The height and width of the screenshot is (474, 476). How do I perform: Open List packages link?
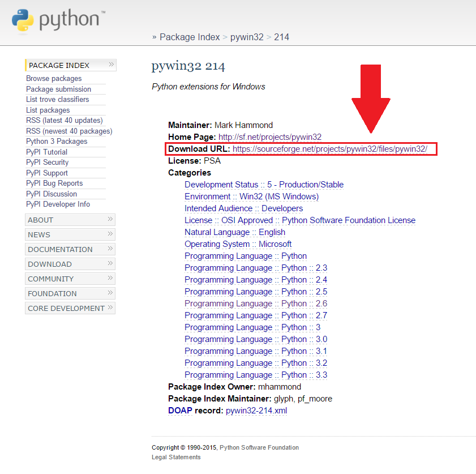48,110
